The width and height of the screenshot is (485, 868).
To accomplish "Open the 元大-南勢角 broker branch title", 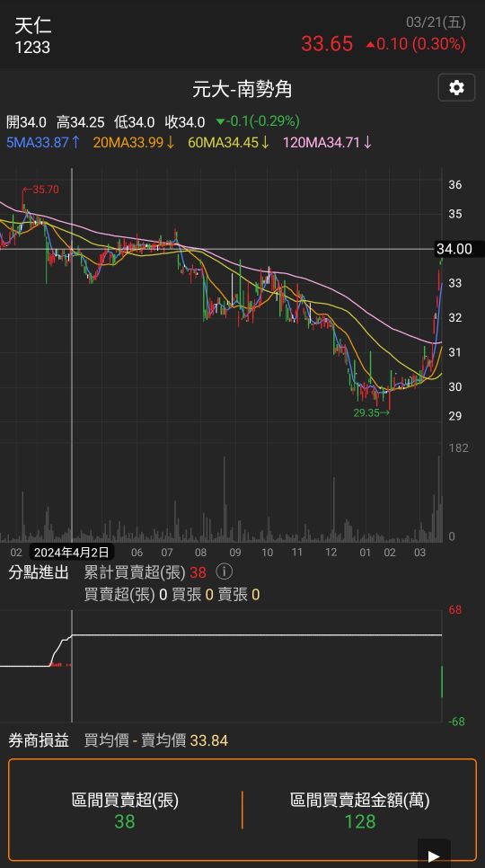I will click(x=242, y=89).
